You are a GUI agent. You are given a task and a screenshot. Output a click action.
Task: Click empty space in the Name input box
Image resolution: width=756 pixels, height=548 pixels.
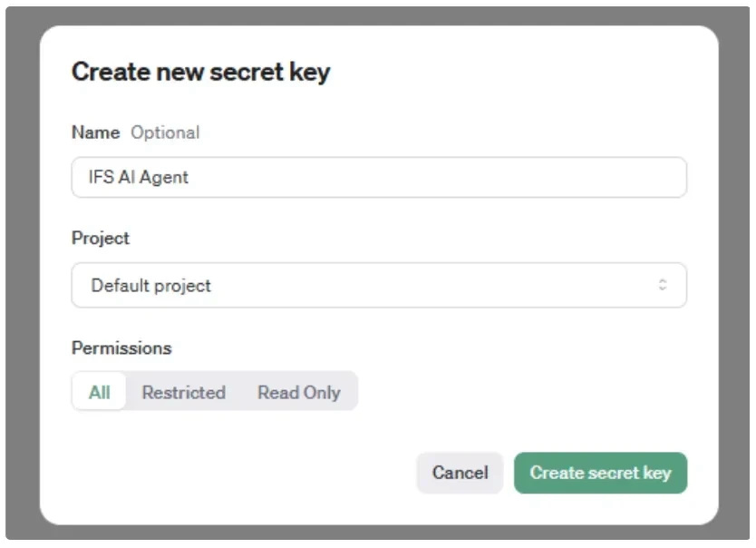pyautogui.click(x=434, y=177)
